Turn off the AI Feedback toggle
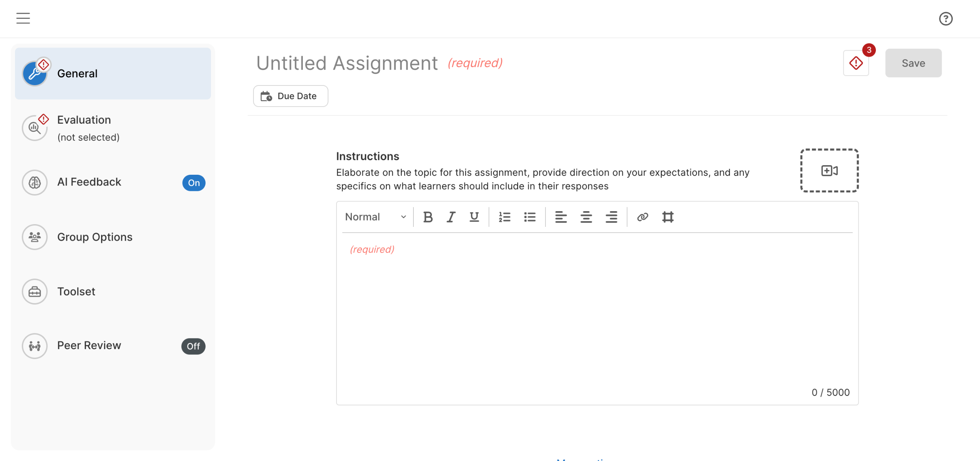 pyautogui.click(x=194, y=183)
